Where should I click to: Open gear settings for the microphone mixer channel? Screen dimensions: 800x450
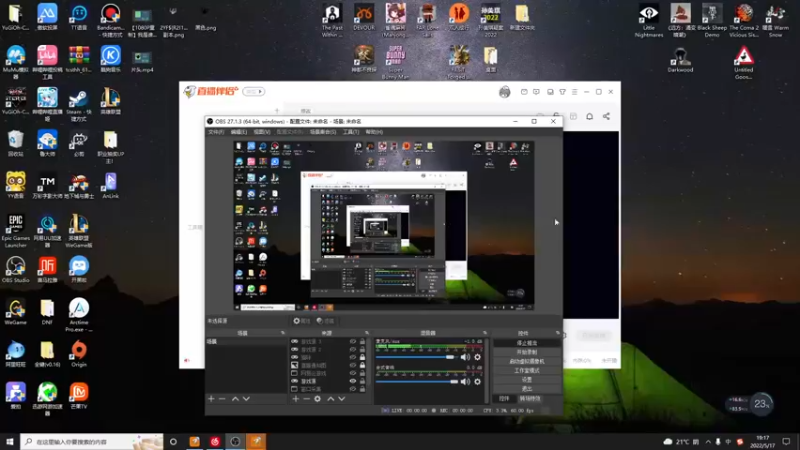tap(478, 357)
